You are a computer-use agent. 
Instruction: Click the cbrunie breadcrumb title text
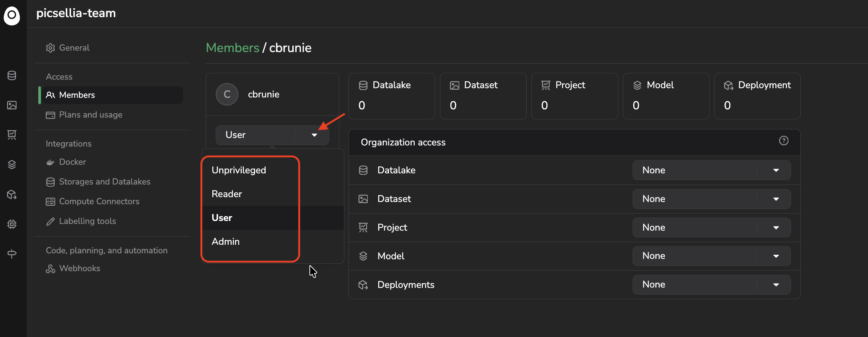coord(290,48)
